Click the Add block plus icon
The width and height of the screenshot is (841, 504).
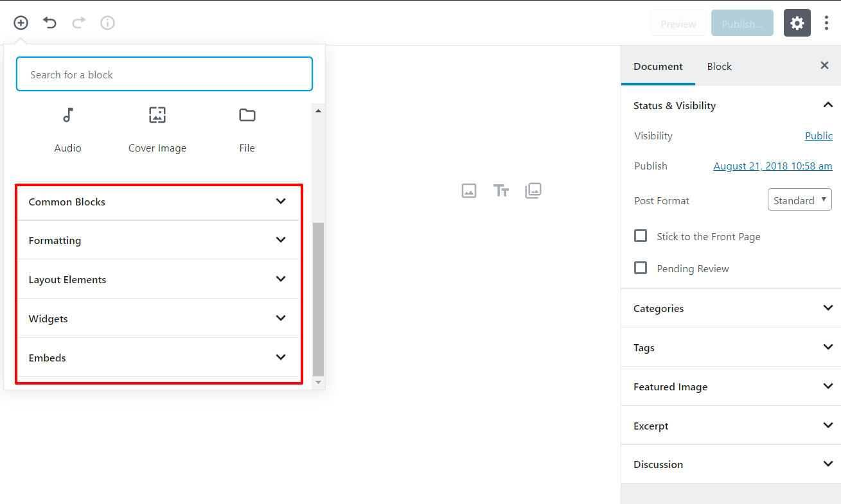coord(21,23)
